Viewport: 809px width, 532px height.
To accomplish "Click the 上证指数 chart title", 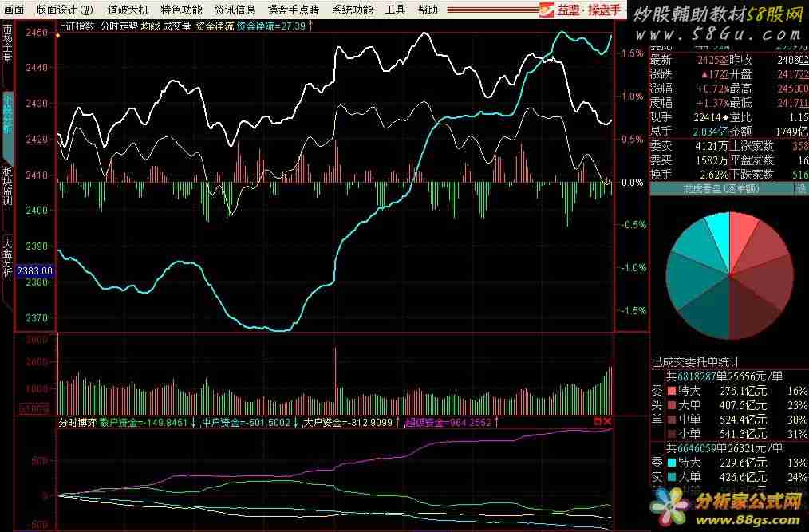I will coord(76,26).
